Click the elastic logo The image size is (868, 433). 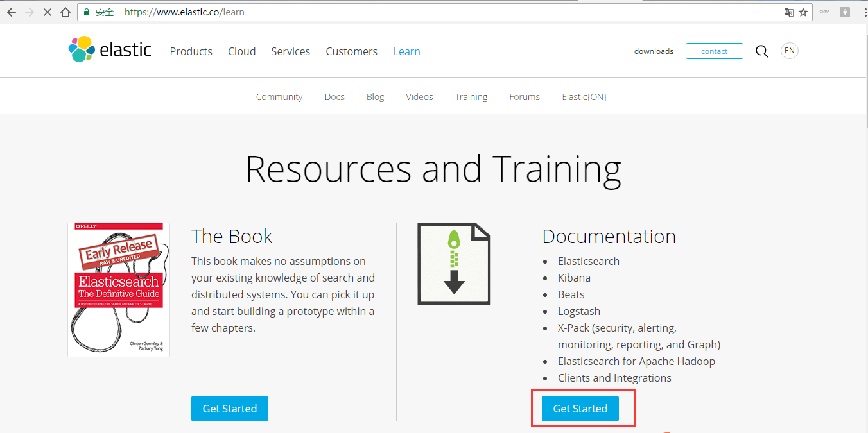(110, 49)
